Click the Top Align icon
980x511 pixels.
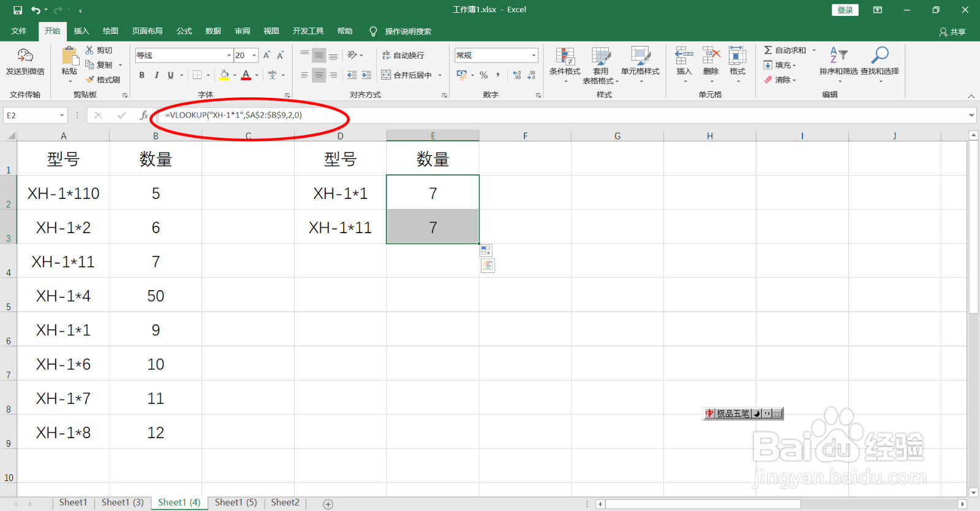pyautogui.click(x=304, y=55)
